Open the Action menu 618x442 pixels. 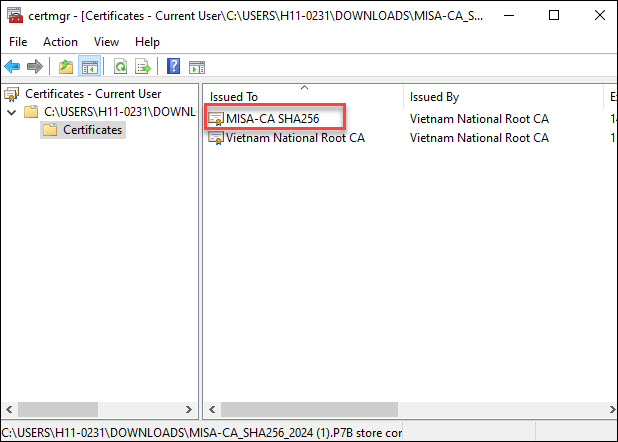click(60, 42)
